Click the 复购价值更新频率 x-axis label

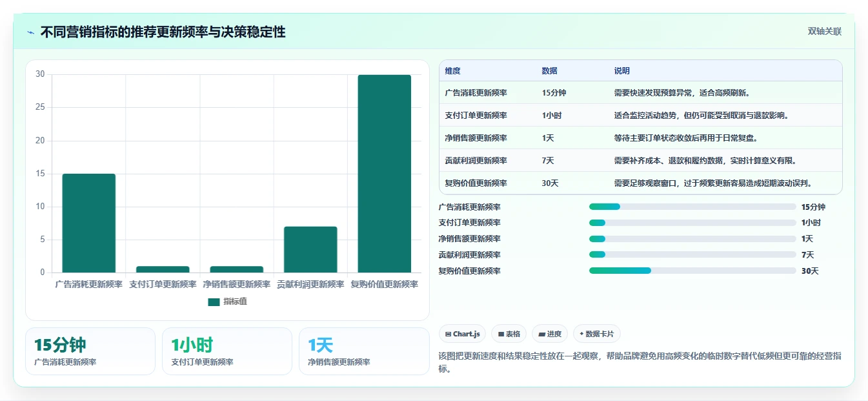click(385, 284)
